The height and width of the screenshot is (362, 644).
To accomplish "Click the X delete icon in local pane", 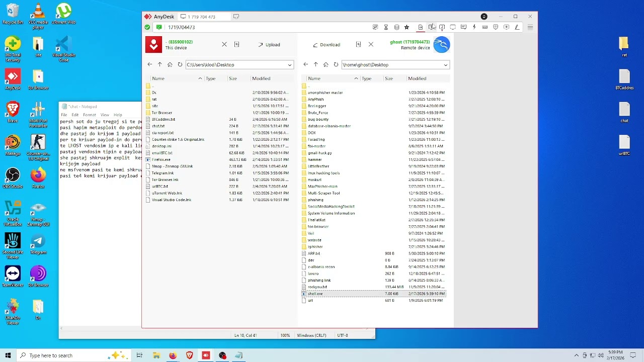I will [x=224, y=44].
